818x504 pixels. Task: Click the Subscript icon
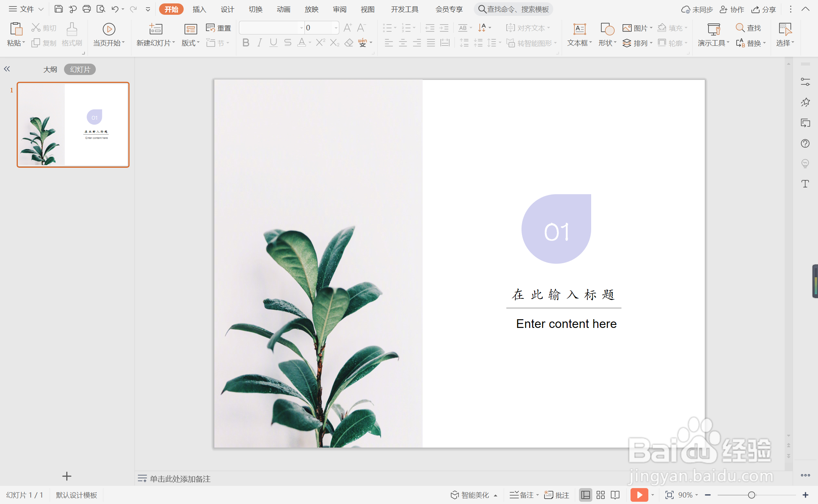334,43
